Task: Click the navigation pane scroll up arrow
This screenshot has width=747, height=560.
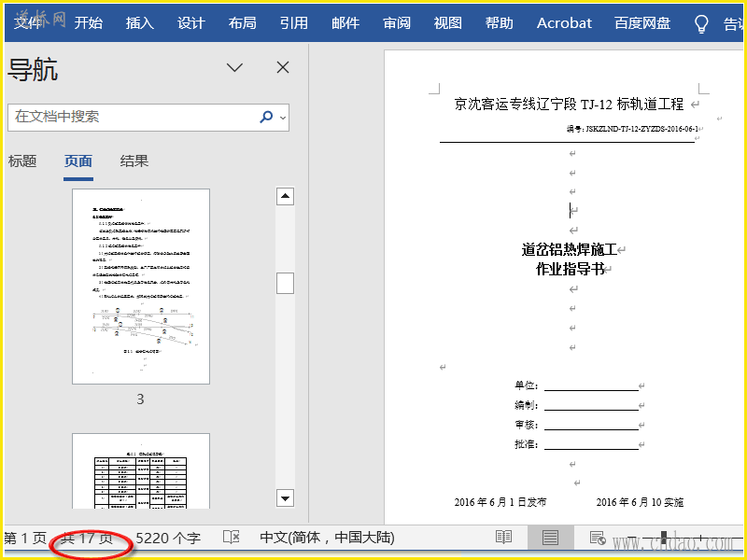Action: [x=285, y=196]
